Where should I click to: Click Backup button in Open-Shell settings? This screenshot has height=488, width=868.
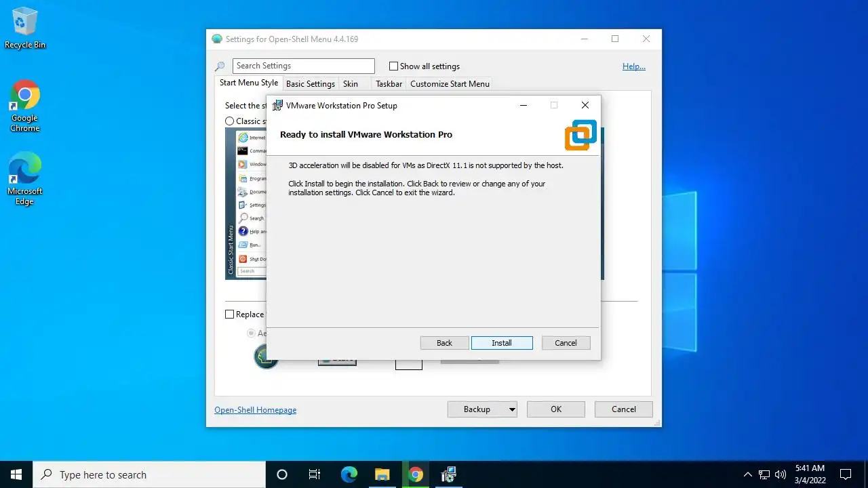(x=477, y=409)
